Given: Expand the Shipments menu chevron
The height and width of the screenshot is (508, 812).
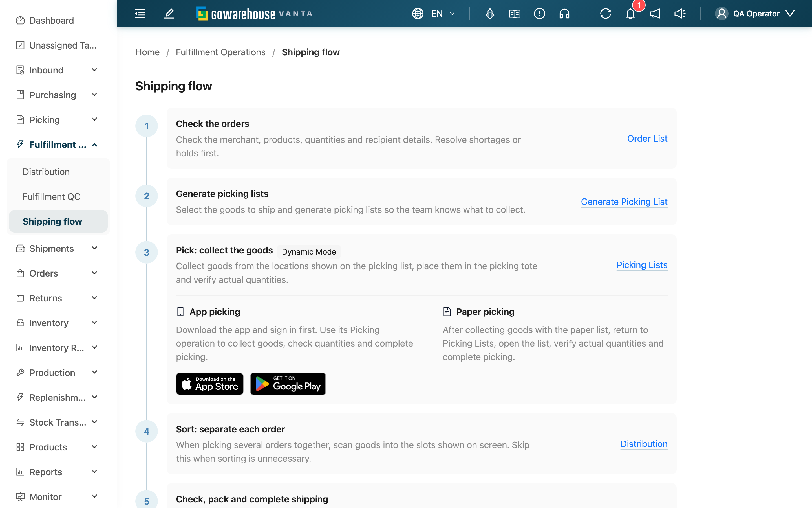Looking at the screenshot, I should pyautogui.click(x=95, y=248).
